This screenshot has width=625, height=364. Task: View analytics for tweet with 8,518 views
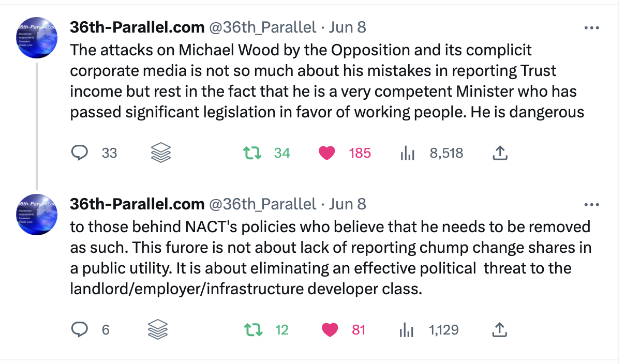[x=408, y=153]
